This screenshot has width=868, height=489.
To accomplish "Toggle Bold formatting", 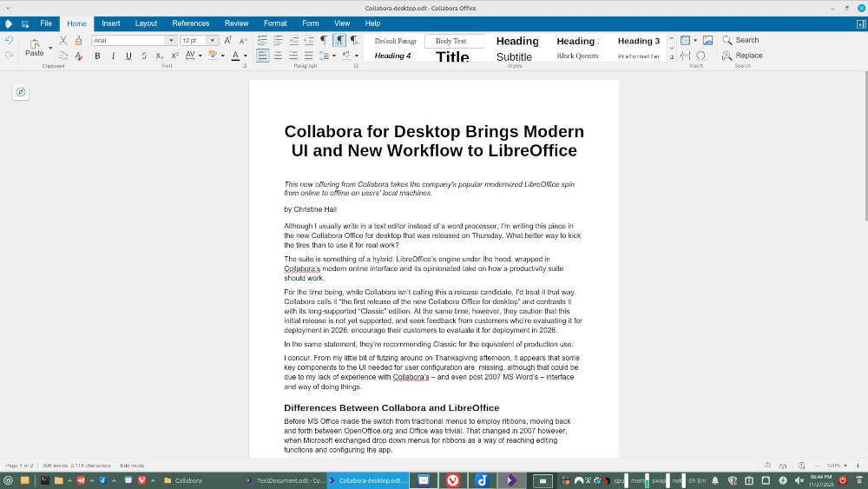I will pos(97,56).
